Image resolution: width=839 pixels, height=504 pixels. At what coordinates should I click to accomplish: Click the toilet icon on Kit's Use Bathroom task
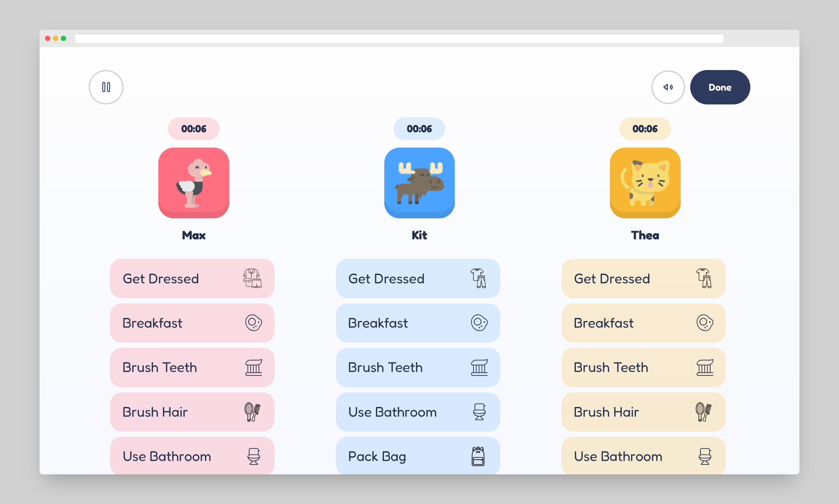click(x=479, y=412)
